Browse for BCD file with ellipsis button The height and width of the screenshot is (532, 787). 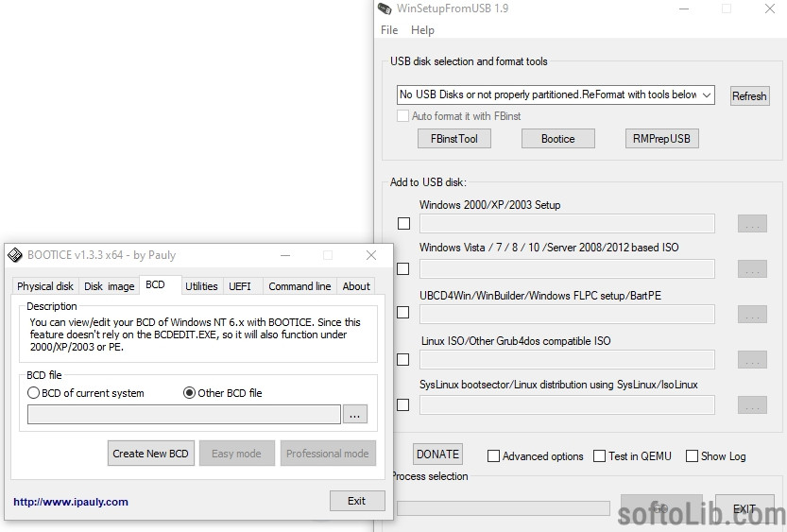tap(355, 415)
